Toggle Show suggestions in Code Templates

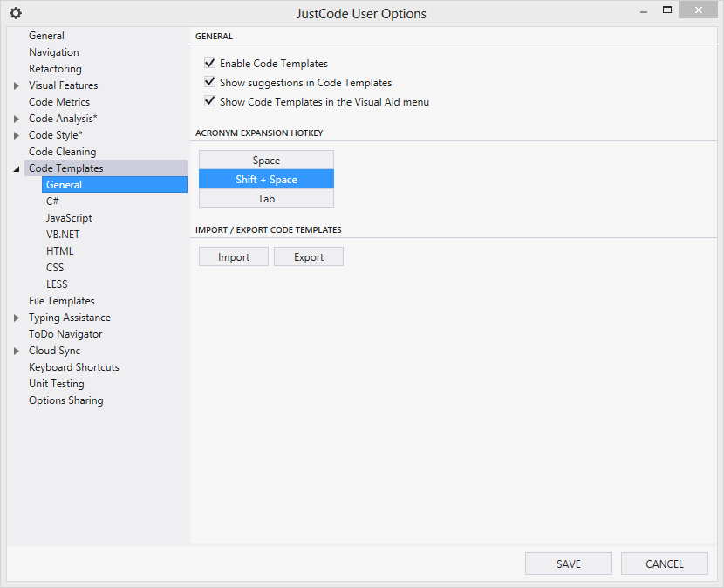[209, 82]
